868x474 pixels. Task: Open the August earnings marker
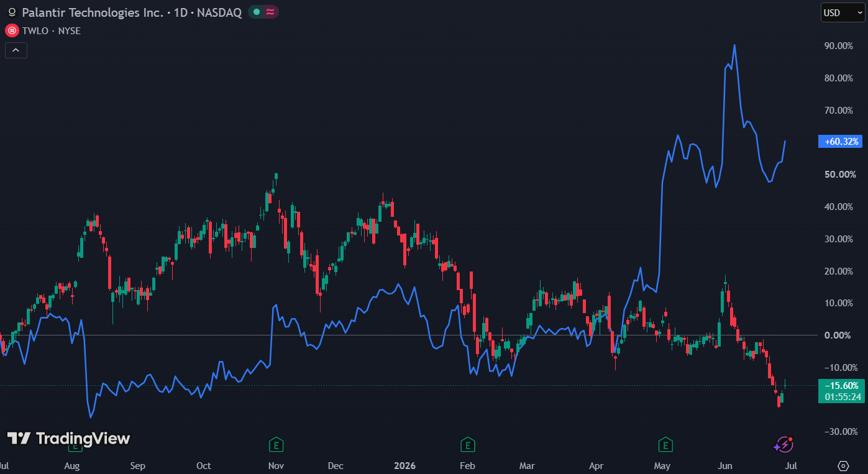[x=75, y=445]
